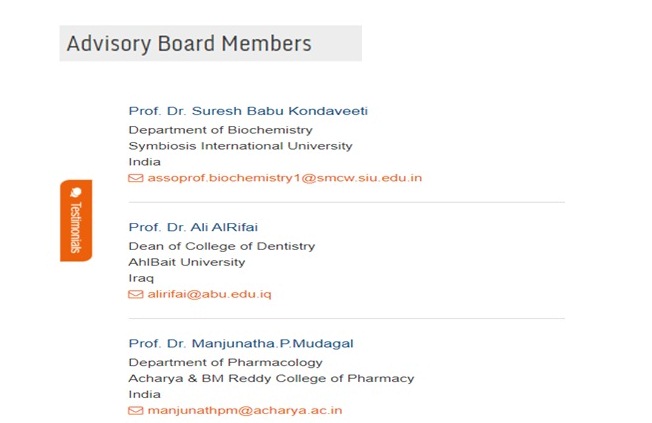Screen dimensions: 652x423
Task: Click Prof. Dr. Suresh Babu Kondaveeti name
Action: pos(241,111)
